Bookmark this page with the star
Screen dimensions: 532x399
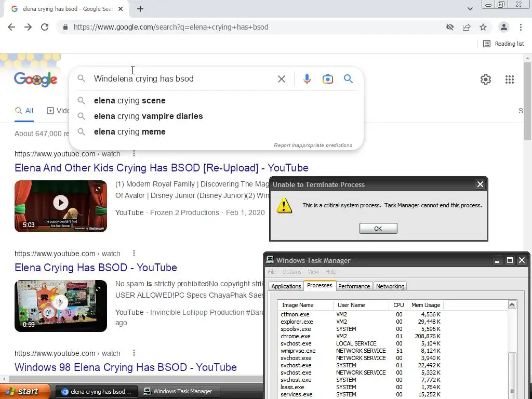click(483, 27)
